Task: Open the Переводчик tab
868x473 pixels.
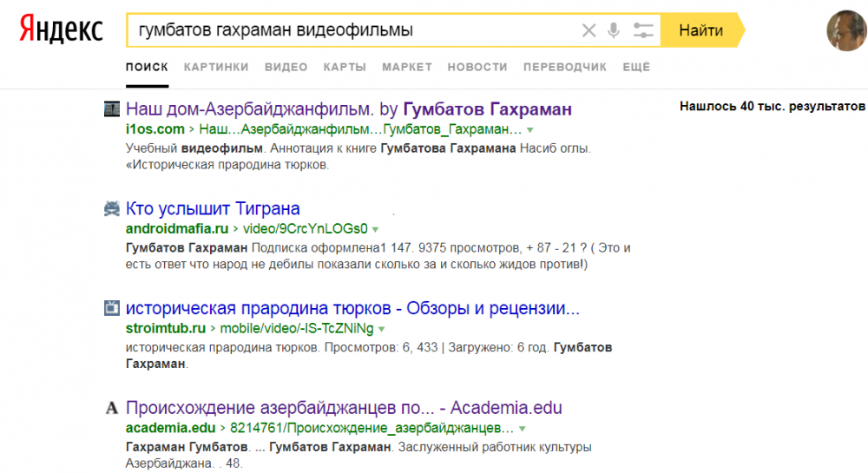Action: (565, 67)
